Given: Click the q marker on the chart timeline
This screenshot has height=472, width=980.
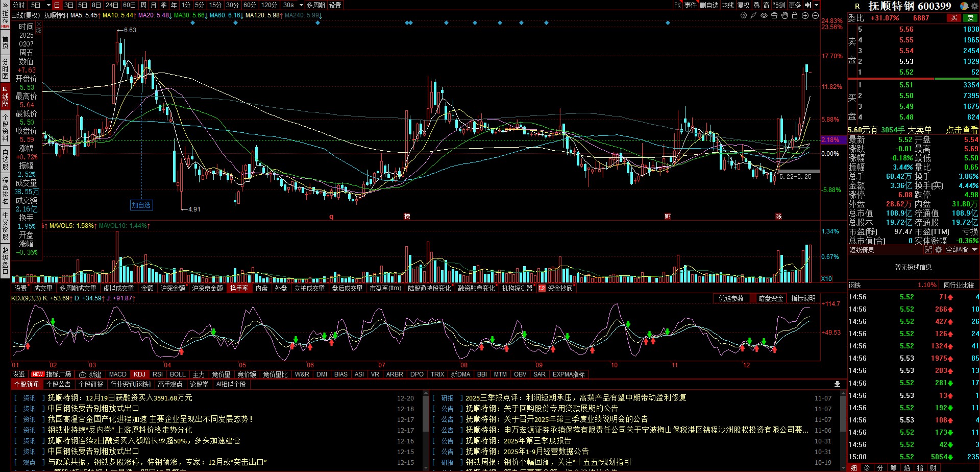Looking at the screenshot, I should 331,217.
